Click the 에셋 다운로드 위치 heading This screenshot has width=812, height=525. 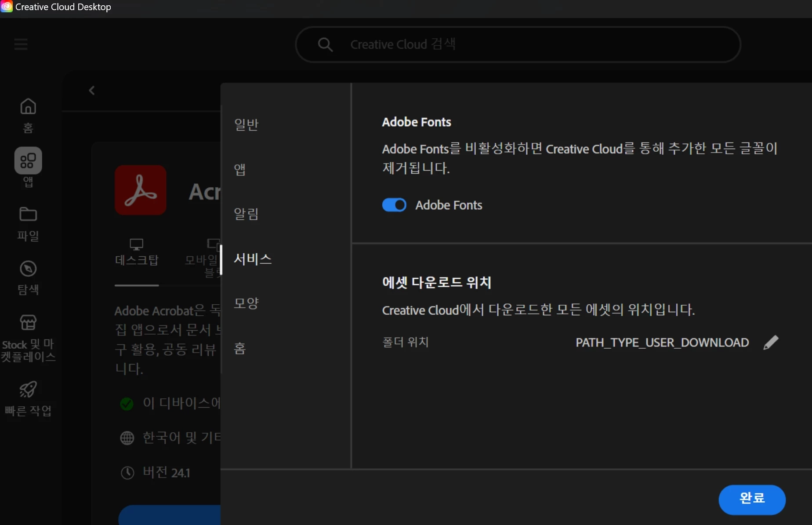436,282
